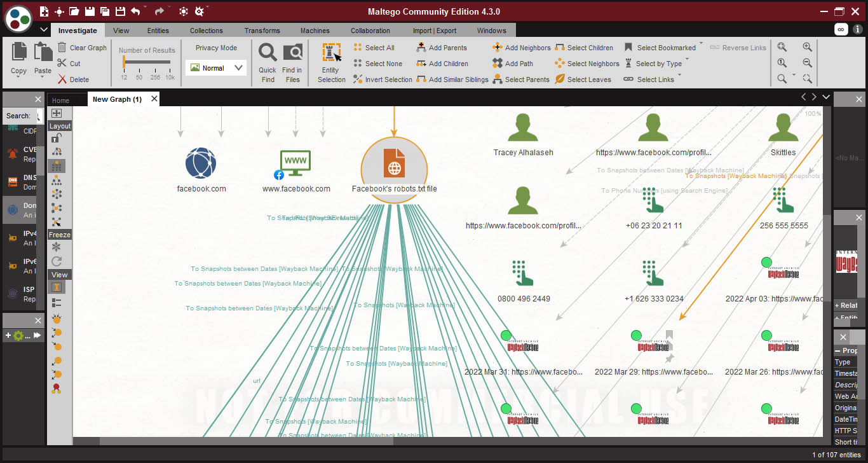Open the Machines ribbon tab

click(x=315, y=31)
